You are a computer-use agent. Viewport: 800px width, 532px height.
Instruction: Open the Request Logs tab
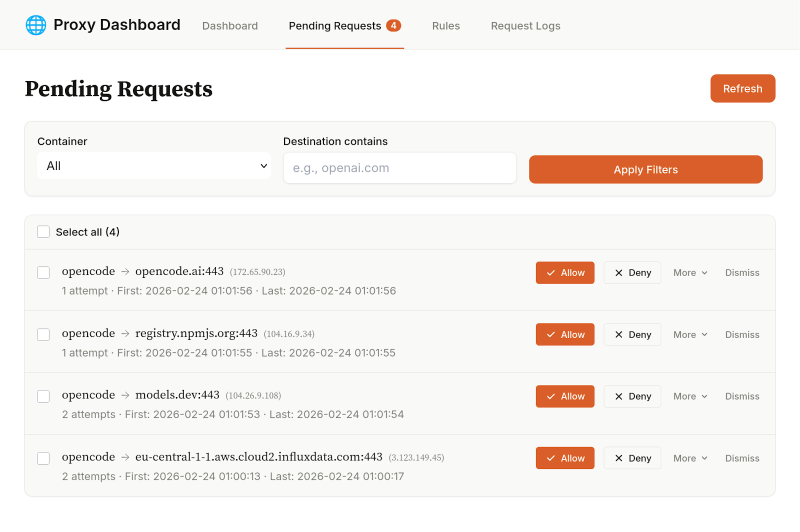(x=525, y=26)
